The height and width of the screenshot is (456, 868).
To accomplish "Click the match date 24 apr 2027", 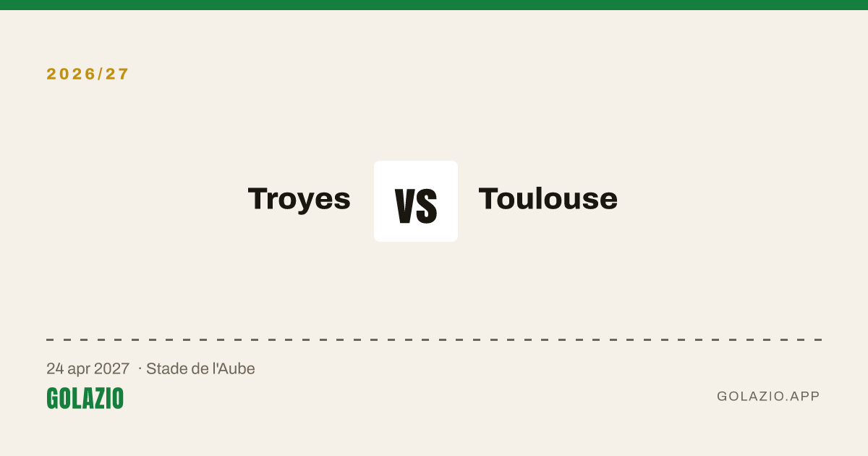I will pos(88,368).
